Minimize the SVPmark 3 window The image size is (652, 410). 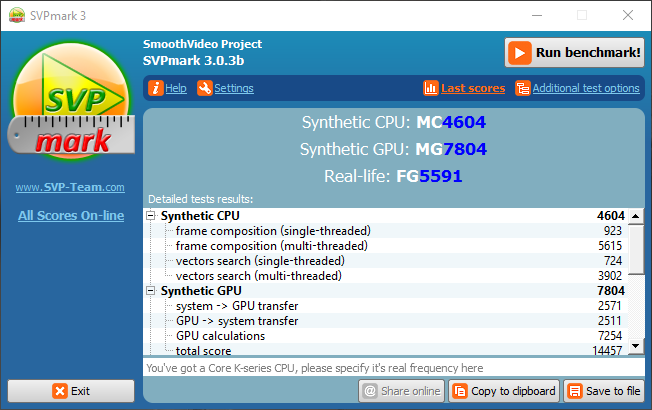click(x=537, y=15)
